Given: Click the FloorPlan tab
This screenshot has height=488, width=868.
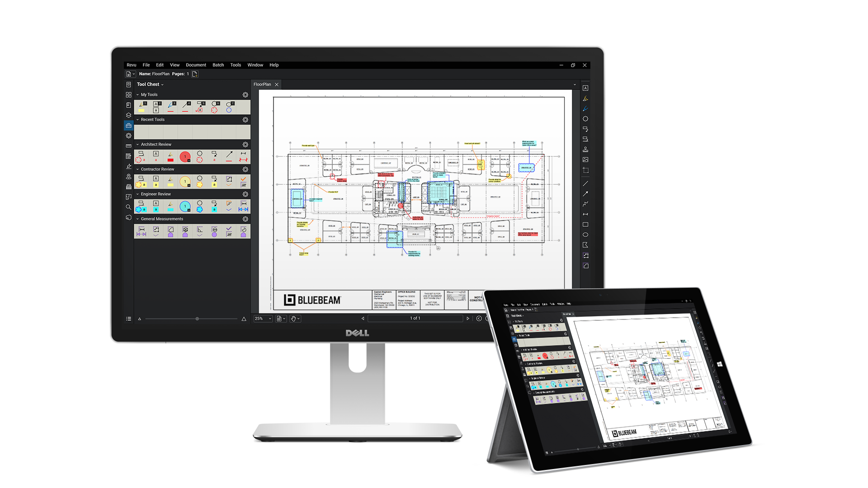Looking at the screenshot, I should [x=262, y=84].
